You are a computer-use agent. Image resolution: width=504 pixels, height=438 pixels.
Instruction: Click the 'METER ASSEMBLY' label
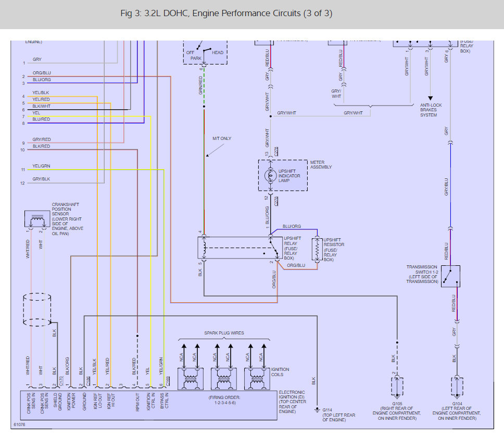point(321,165)
